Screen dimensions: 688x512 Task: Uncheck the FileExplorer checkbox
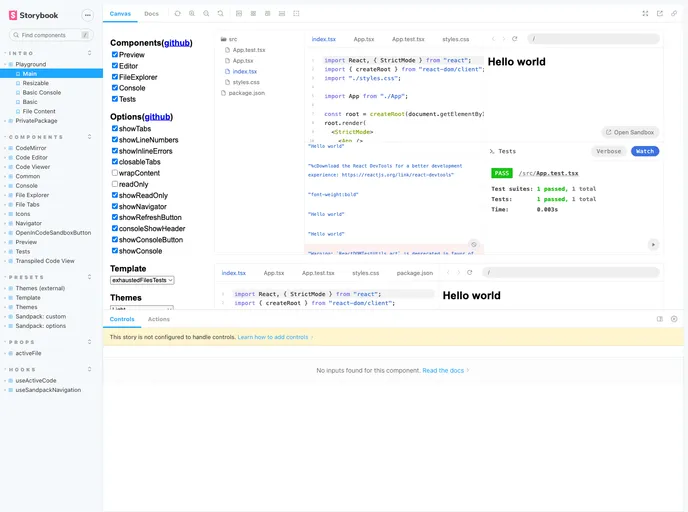pyautogui.click(x=115, y=77)
